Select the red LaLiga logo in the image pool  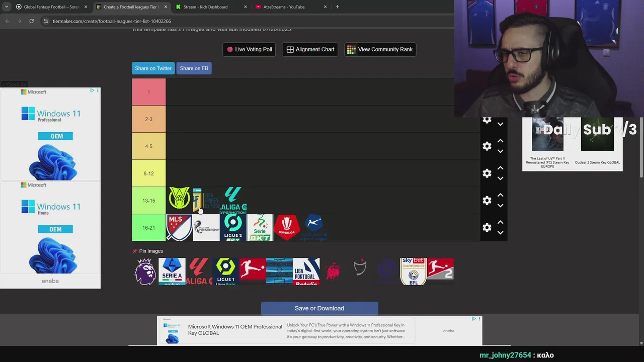(199, 271)
